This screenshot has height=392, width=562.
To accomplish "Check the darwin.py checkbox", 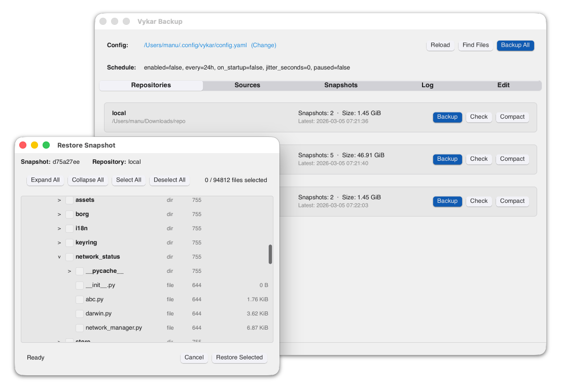I will (79, 313).
